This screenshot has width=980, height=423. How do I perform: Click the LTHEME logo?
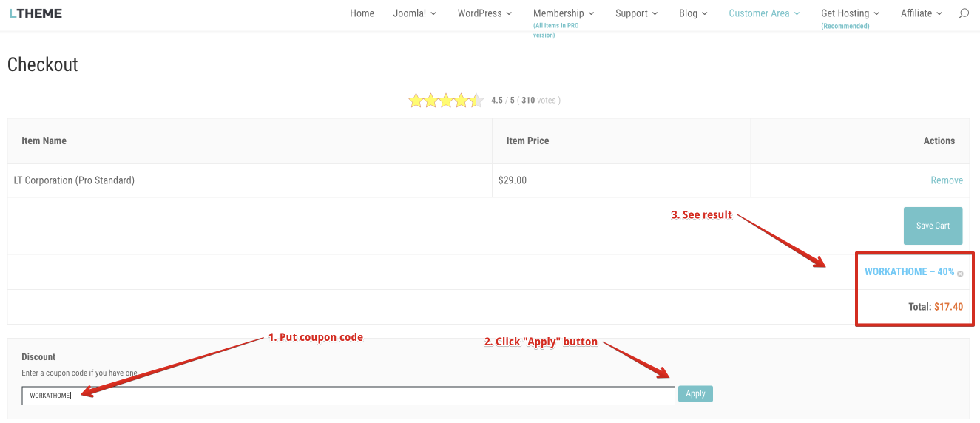coord(36,13)
